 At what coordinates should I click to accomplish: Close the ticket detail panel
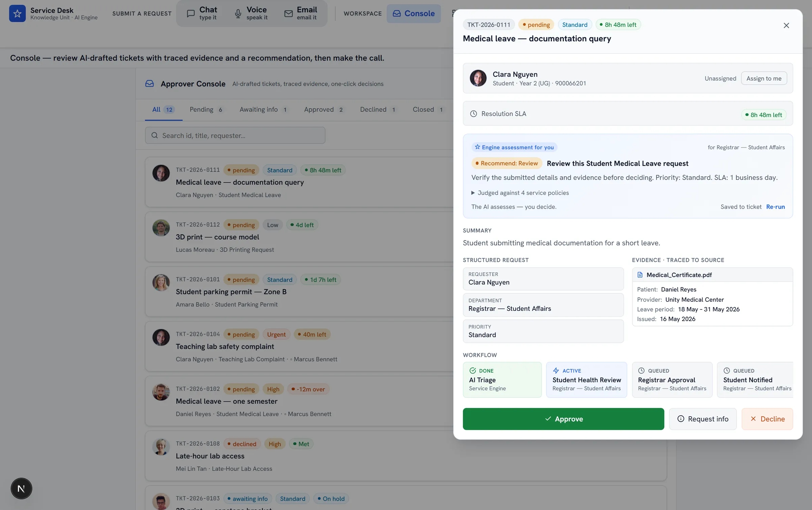[x=786, y=25]
